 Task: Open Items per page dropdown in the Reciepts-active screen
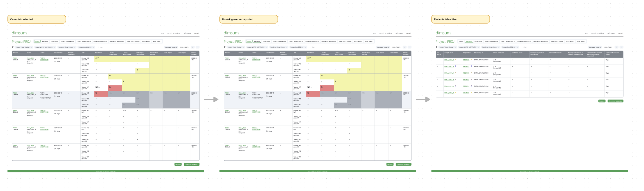595,47
